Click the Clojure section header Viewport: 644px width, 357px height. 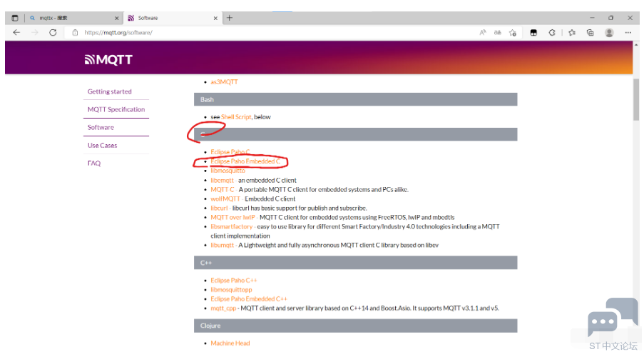pyautogui.click(x=355, y=326)
